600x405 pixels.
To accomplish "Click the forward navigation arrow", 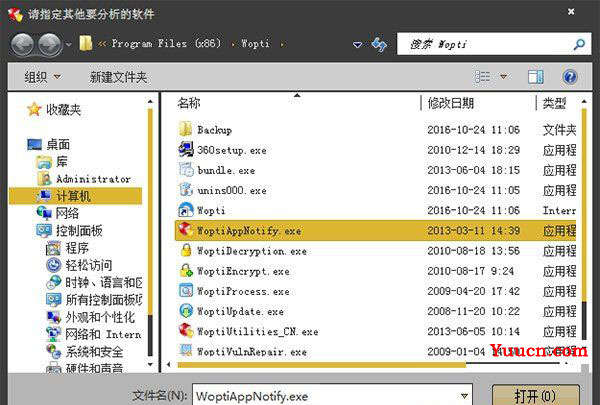I will point(49,44).
